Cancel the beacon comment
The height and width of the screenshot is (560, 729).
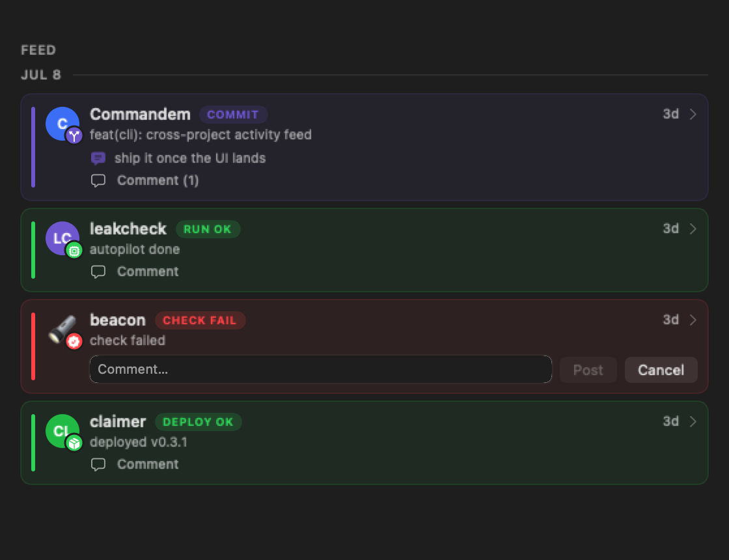coord(661,370)
